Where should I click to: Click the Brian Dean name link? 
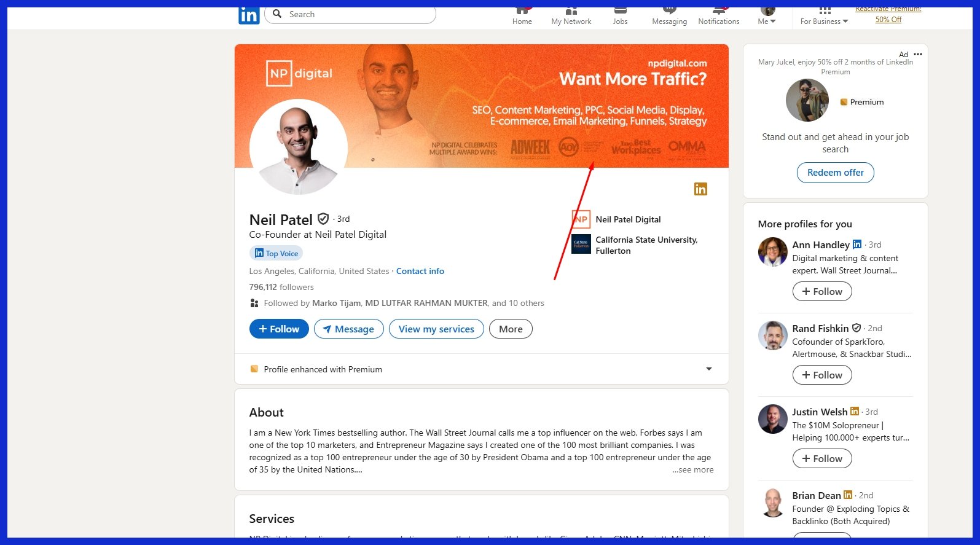click(817, 495)
